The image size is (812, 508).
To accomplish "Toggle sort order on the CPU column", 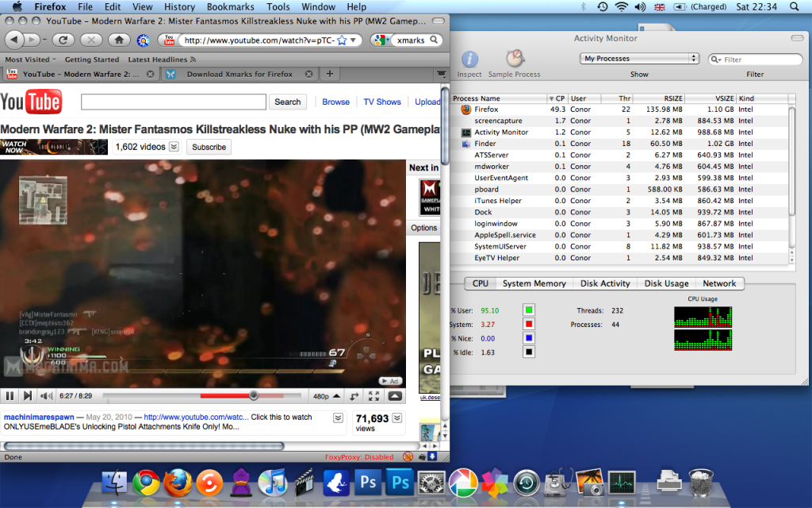I will pos(557,98).
